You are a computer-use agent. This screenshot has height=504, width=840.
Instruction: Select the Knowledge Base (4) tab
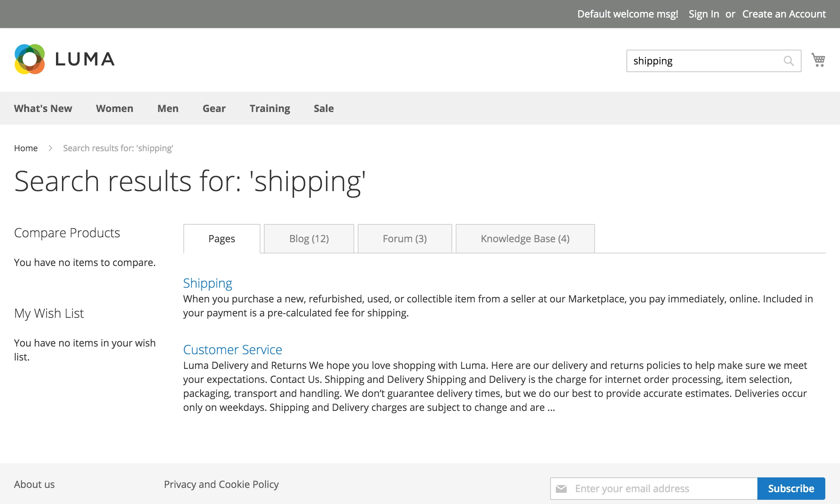[525, 239]
